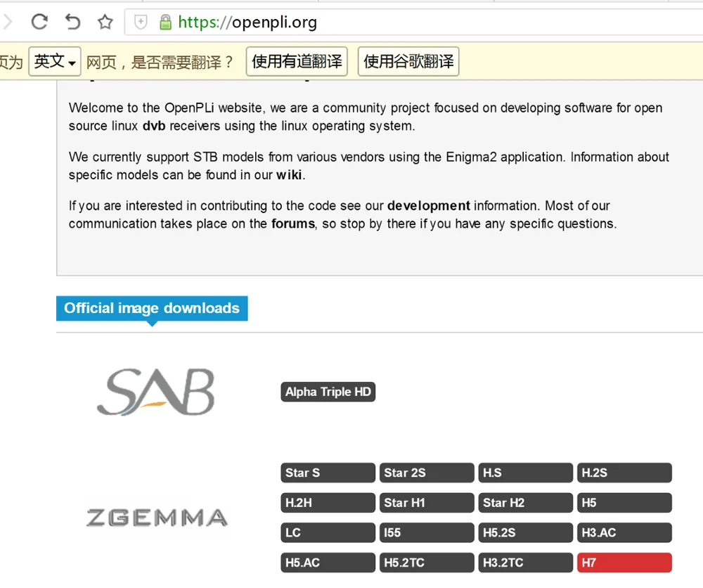703x588 pixels.
Task: Click the SAB brand logo
Action: point(155,392)
